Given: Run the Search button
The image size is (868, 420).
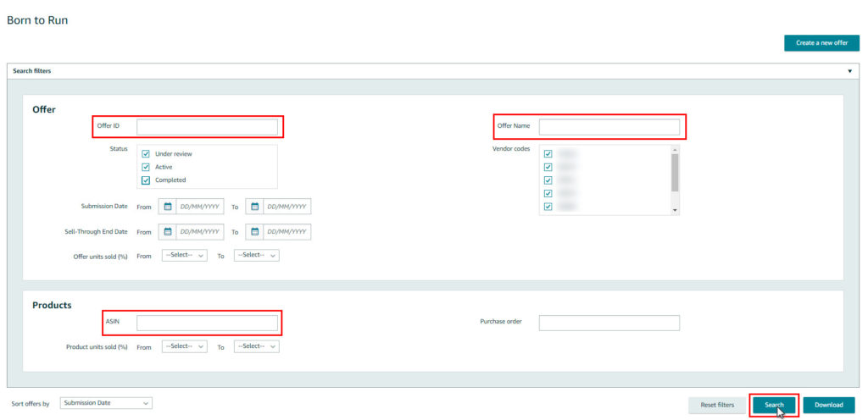Looking at the screenshot, I should point(774,405).
